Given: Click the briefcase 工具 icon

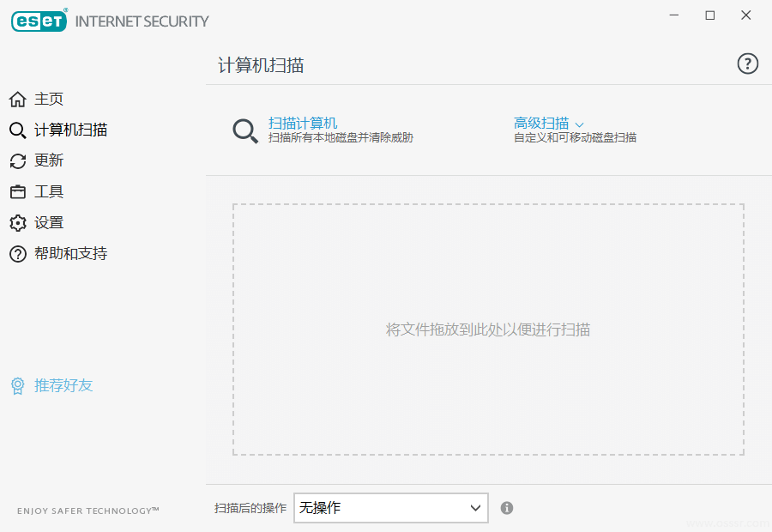Looking at the screenshot, I should coord(17,192).
